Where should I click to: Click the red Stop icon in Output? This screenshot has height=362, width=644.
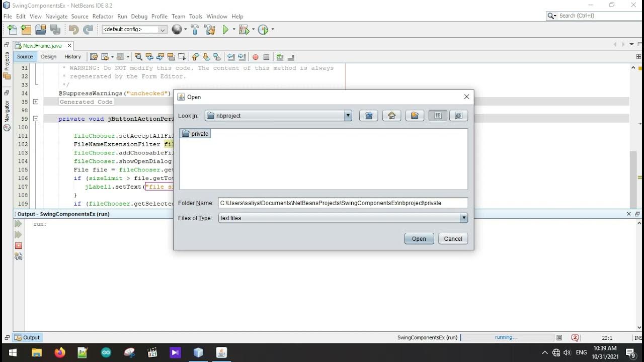(19, 245)
